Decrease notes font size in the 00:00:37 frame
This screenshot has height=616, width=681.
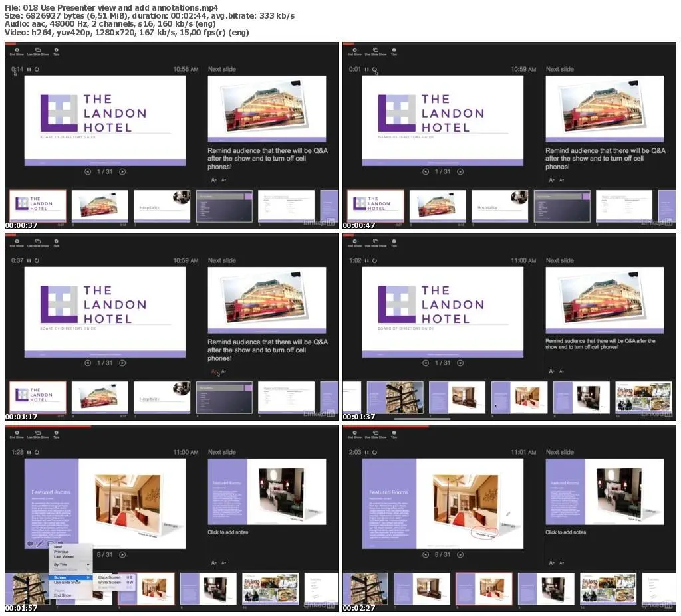pyautogui.click(x=223, y=180)
